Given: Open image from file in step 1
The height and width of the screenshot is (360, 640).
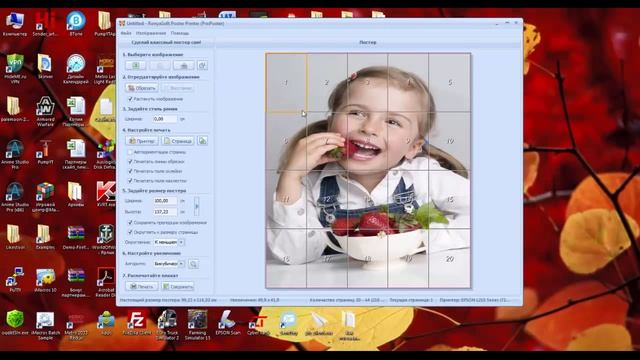Looking at the screenshot, I should tap(136, 65).
